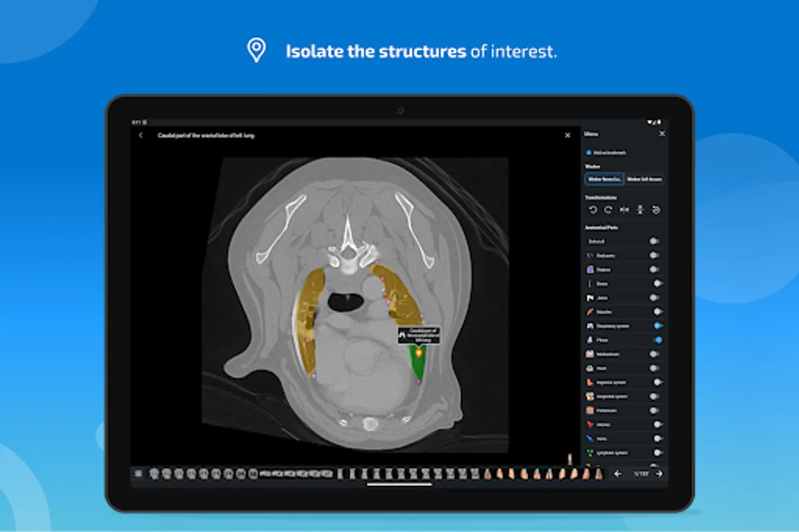Close the CT image viewer with its X

coord(568,135)
